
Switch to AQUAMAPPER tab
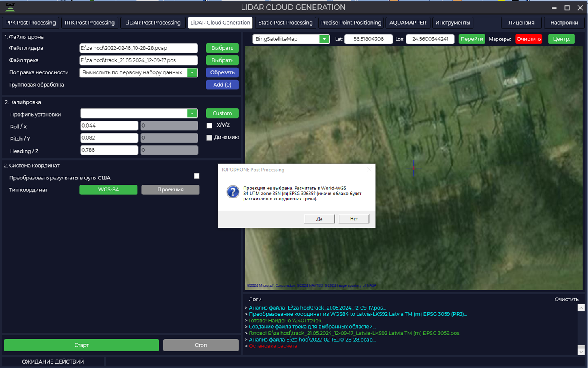pos(408,23)
